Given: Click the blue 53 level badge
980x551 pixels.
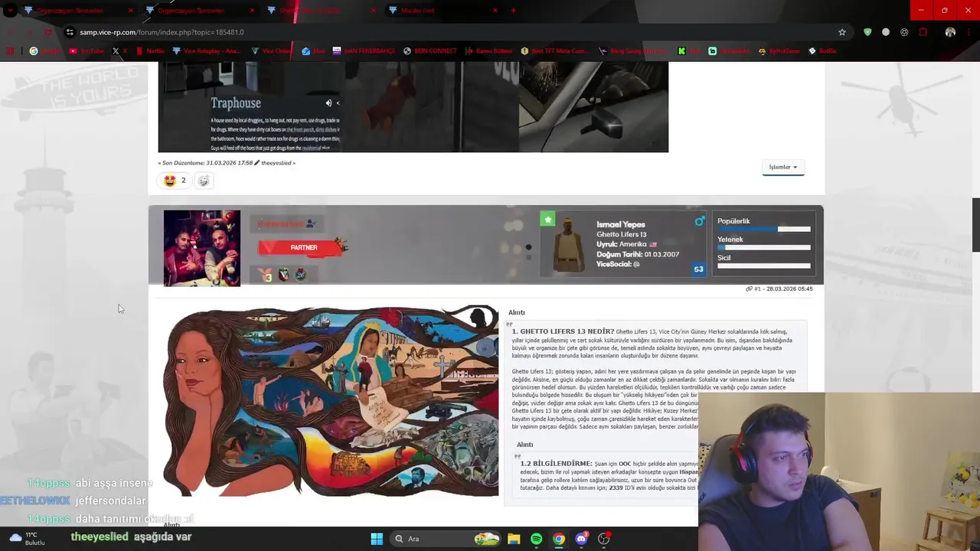Looking at the screenshot, I should [698, 269].
